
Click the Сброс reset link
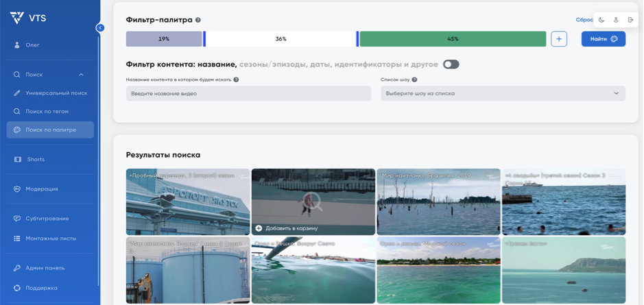pyautogui.click(x=583, y=20)
